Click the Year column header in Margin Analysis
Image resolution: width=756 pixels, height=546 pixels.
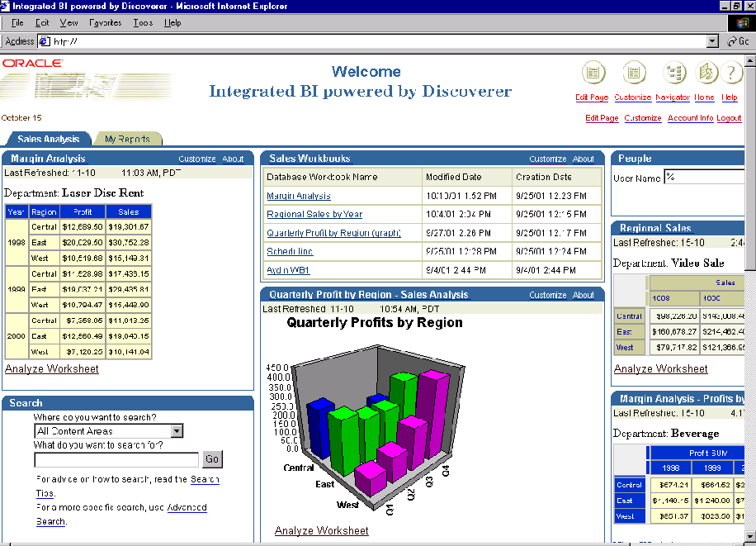[17, 212]
